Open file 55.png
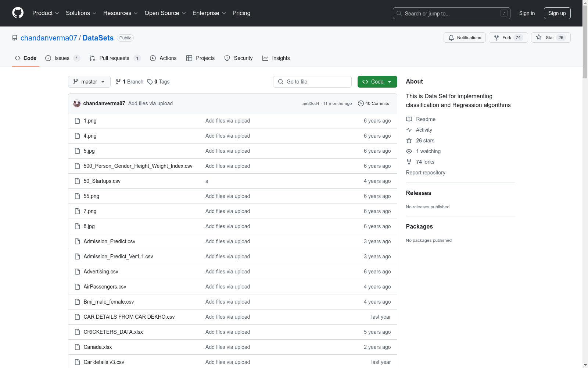This screenshot has width=588, height=368. pos(91,196)
